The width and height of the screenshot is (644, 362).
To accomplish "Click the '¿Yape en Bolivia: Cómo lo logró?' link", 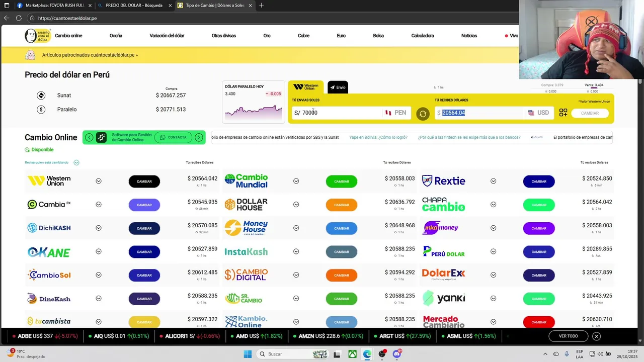I will [378, 137].
